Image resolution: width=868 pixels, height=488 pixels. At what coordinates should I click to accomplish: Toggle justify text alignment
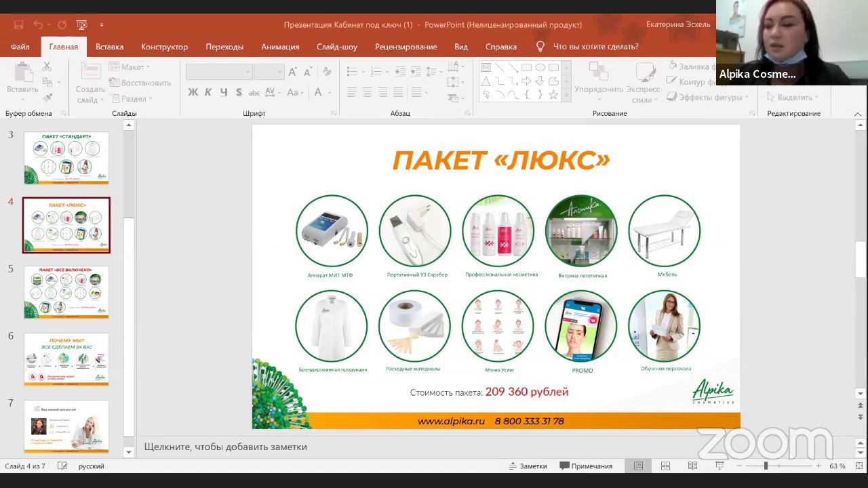click(399, 92)
